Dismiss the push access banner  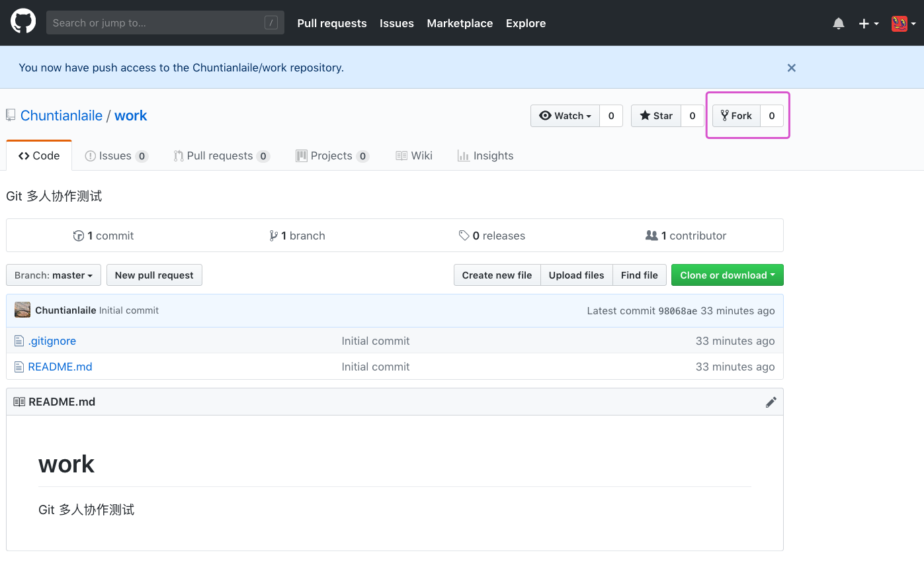[791, 67]
